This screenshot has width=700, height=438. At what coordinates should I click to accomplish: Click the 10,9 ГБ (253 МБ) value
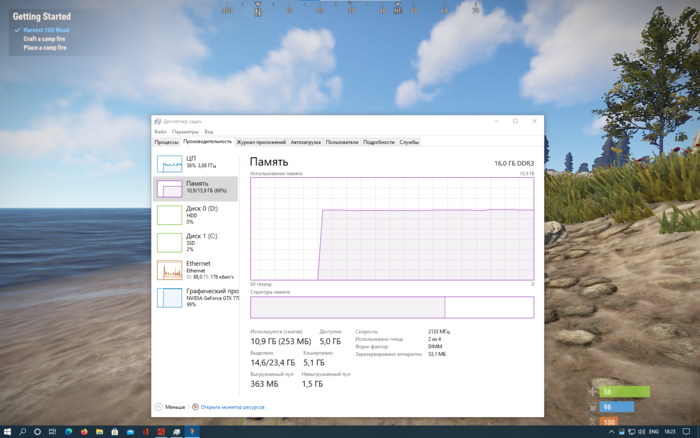(x=280, y=341)
